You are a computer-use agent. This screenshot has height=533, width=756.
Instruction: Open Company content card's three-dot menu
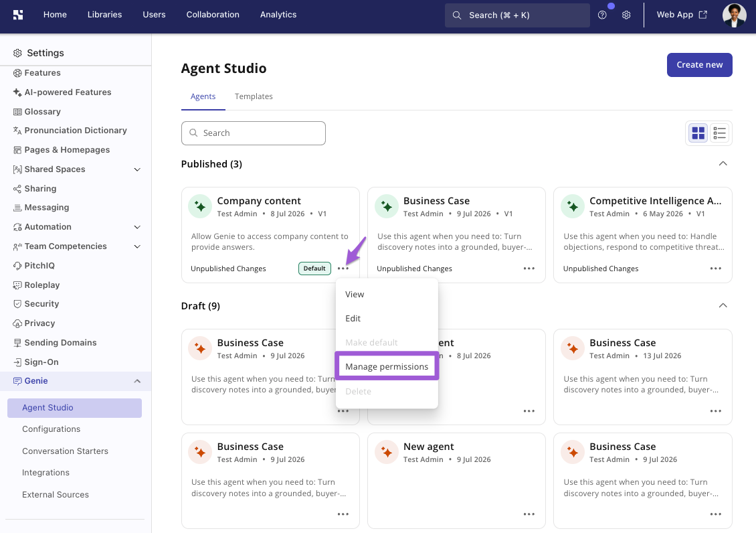click(343, 269)
